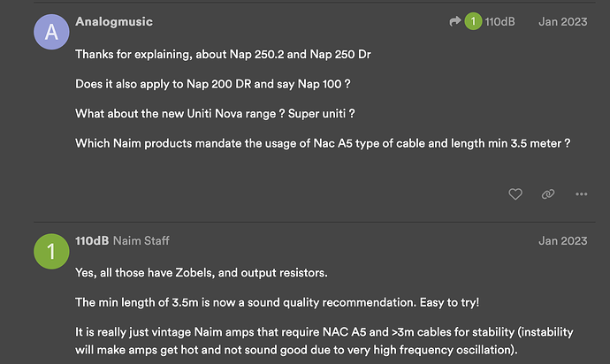This screenshot has height=364, width=610.
Task: Click the small green avatar in reply-to indicator
Action: [x=473, y=21]
